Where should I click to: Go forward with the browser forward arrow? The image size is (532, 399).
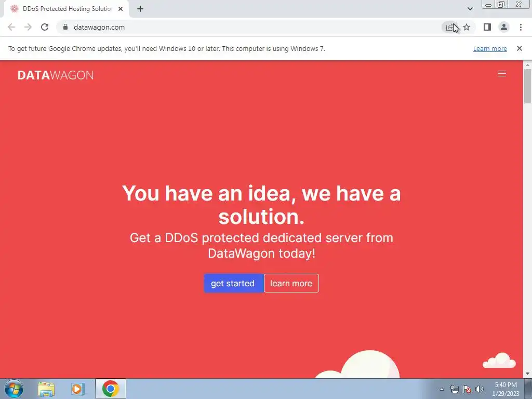[x=28, y=27]
